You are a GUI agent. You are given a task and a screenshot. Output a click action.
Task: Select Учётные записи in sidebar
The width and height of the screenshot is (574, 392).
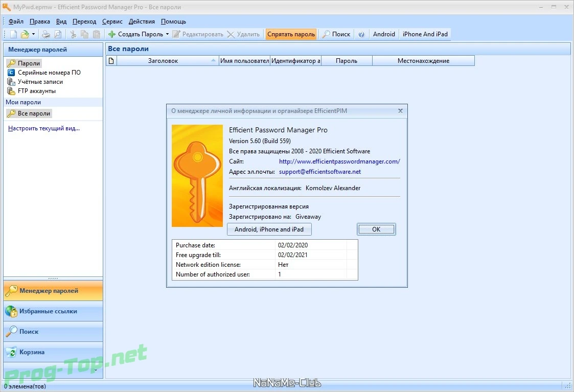pyautogui.click(x=35, y=82)
